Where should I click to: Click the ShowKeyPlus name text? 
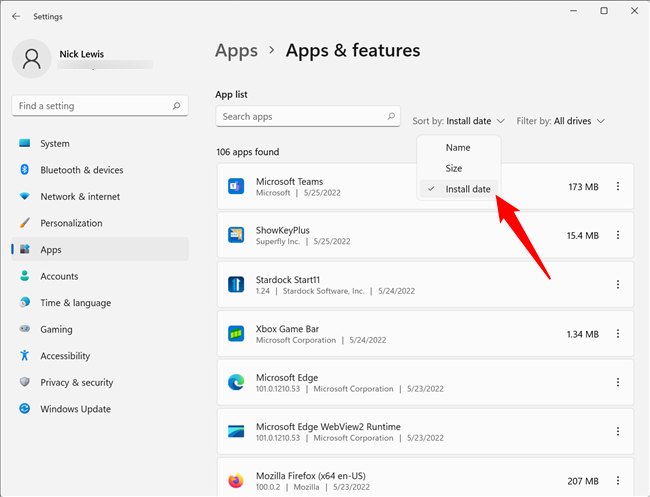(283, 230)
